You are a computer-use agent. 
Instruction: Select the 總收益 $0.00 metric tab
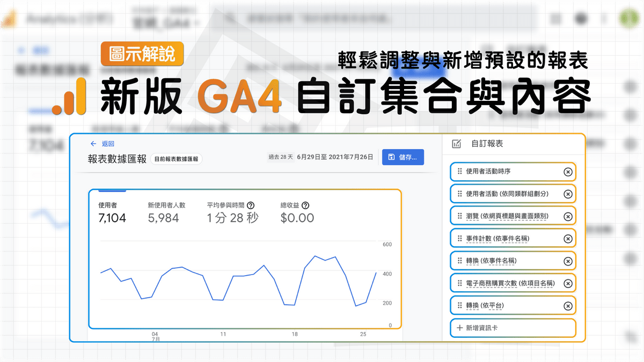(297, 213)
